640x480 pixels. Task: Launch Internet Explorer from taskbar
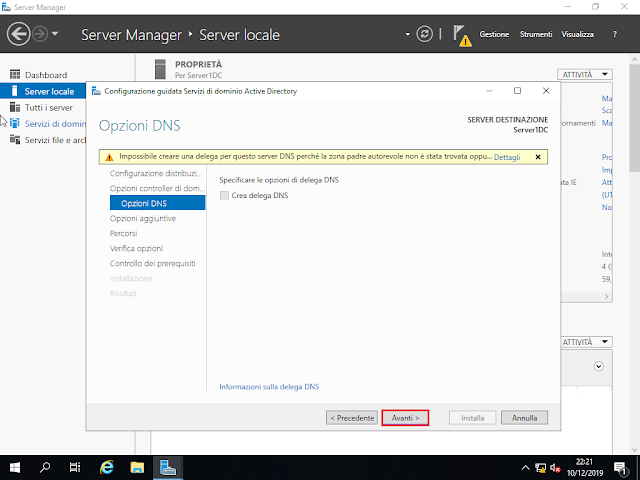pos(107,468)
